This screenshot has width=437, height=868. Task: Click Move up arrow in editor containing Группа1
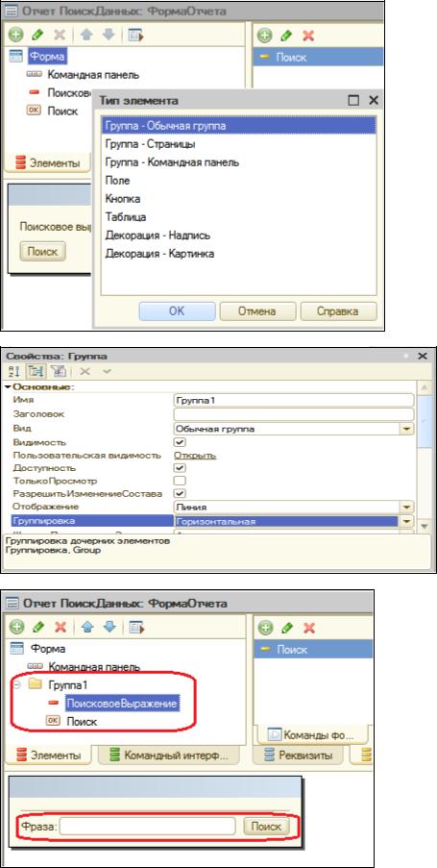coord(88,627)
